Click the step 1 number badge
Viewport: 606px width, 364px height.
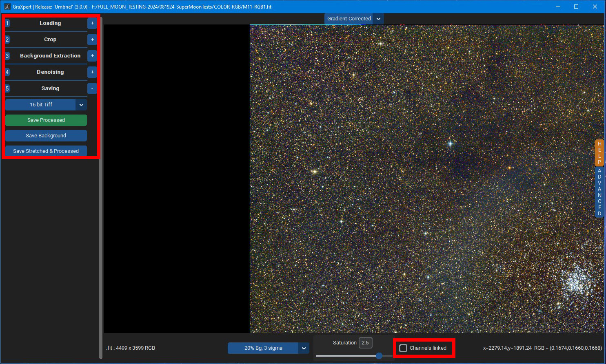pos(7,23)
